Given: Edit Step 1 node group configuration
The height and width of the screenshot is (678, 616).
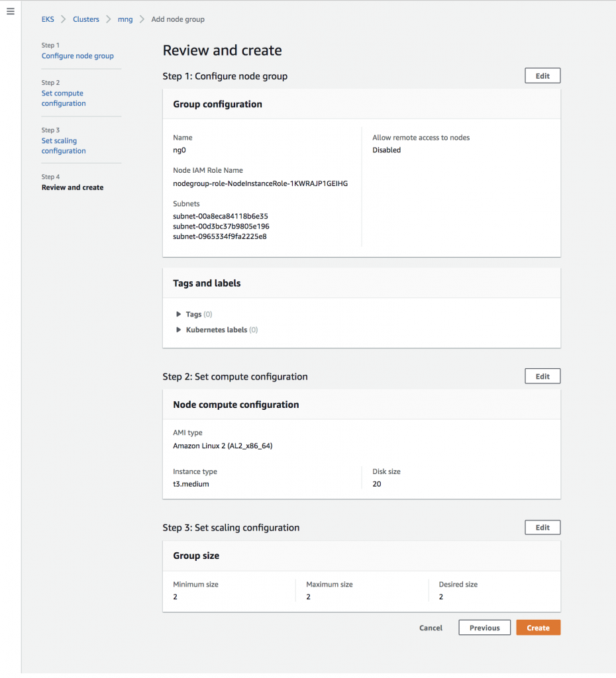Looking at the screenshot, I should 542,76.
